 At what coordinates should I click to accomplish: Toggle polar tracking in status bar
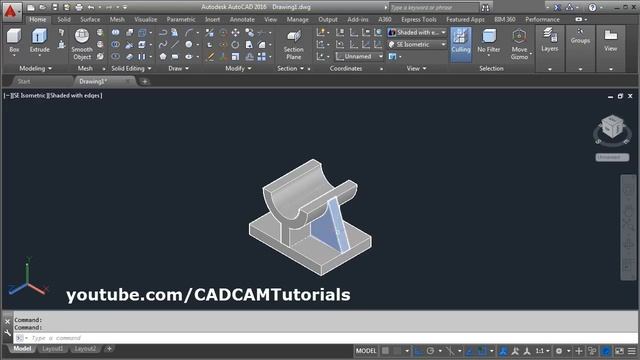(x=430, y=351)
